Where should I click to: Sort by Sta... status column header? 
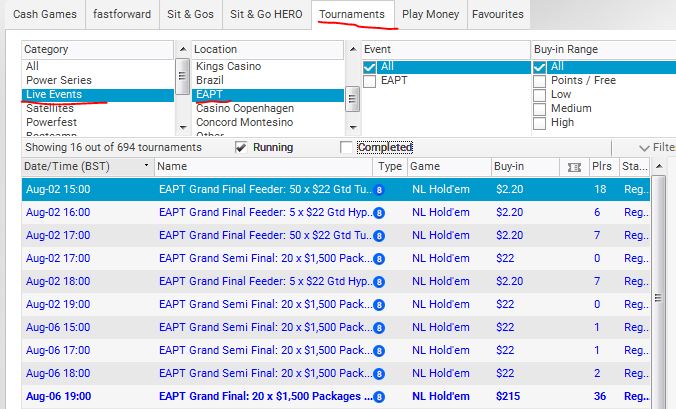[635, 166]
